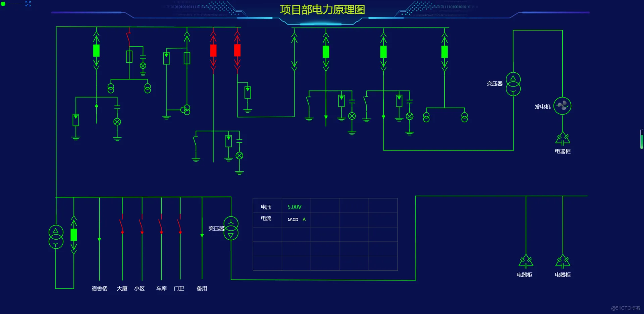Viewport: 644px width, 314px height.
Task: Click the green vertical scrollbar on right edge
Action: [x=642, y=139]
